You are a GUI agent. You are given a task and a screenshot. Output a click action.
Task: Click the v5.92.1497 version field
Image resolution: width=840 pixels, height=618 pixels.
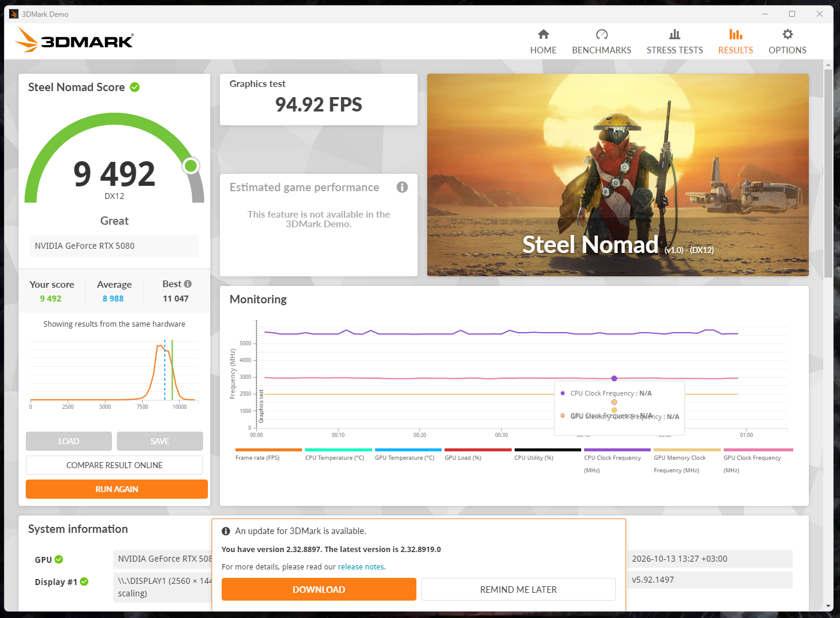click(x=709, y=580)
